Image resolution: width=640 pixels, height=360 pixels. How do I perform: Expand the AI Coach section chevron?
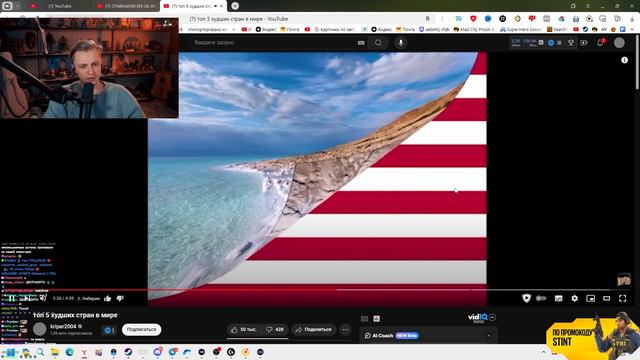(x=489, y=336)
